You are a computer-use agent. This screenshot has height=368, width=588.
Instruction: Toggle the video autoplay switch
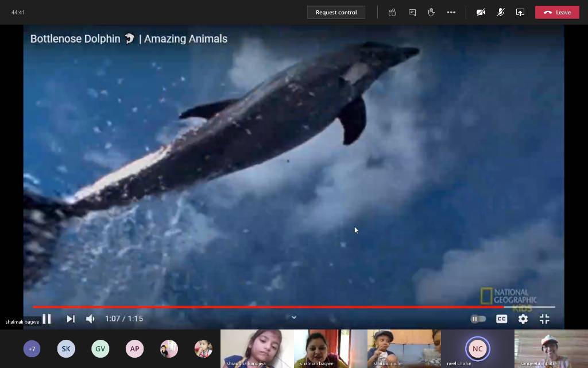[x=478, y=319]
